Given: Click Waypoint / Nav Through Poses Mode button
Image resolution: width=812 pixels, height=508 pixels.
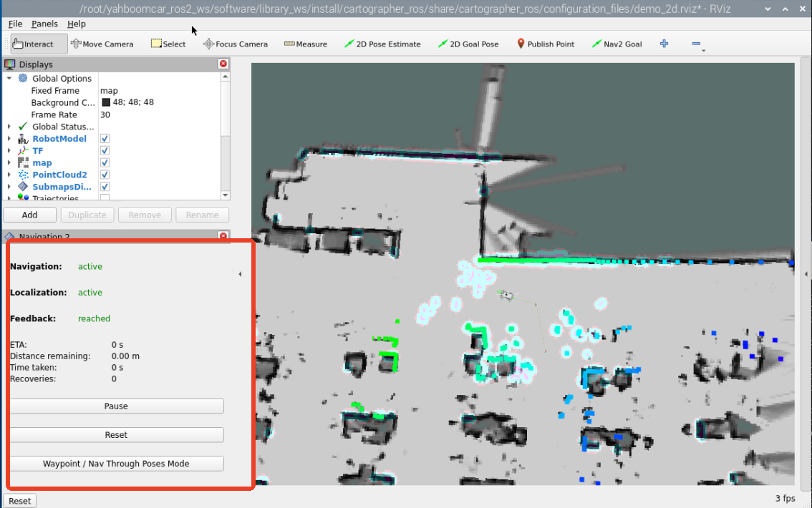Looking at the screenshot, I should [116, 464].
